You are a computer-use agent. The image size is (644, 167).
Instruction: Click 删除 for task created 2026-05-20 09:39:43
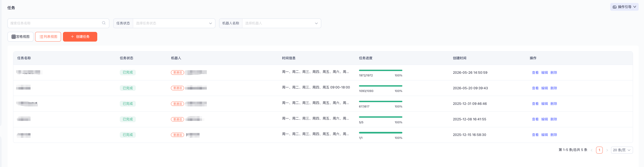pos(554,88)
